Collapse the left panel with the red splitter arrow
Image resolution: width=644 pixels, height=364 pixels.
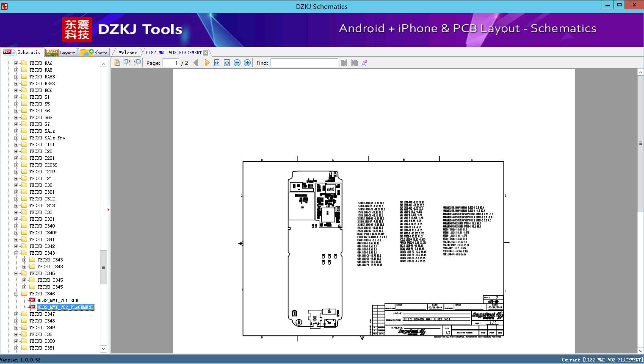pyautogui.click(x=108, y=210)
